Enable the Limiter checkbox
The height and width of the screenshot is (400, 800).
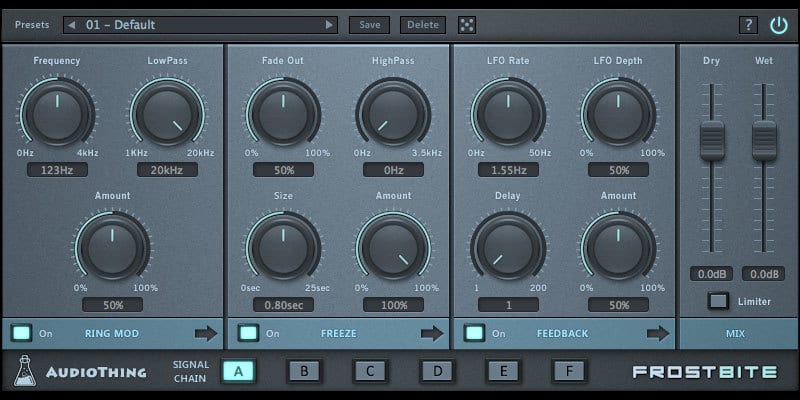(x=718, y=301)
